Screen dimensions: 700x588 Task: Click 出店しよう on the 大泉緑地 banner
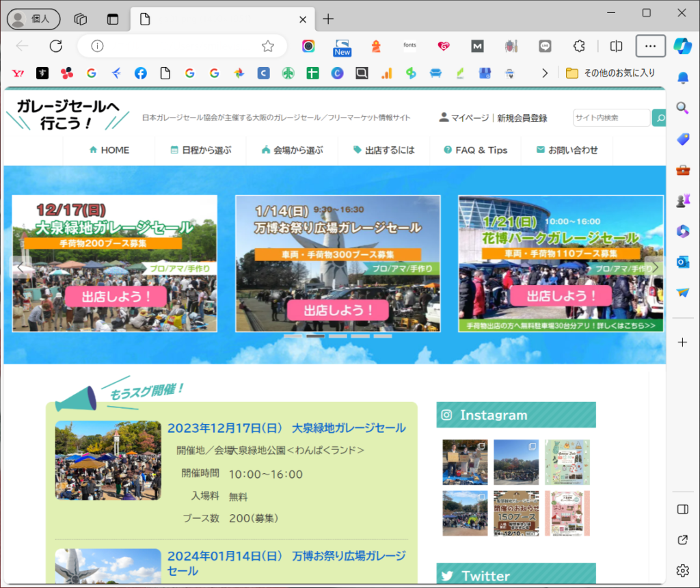(116, 297)
